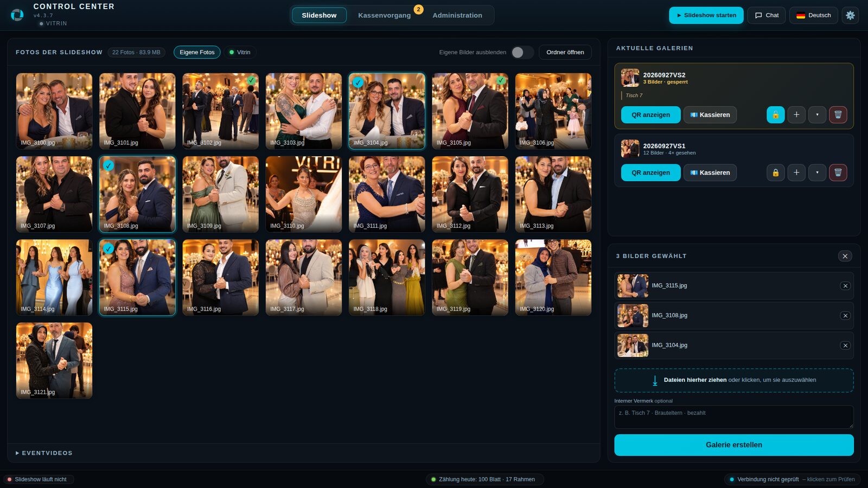Click the Control Center logo icon

point(17,15)
